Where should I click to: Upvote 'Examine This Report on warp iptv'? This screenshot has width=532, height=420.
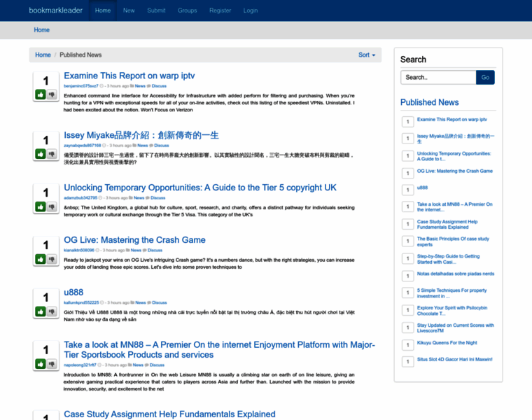click(x=41, y=94)
